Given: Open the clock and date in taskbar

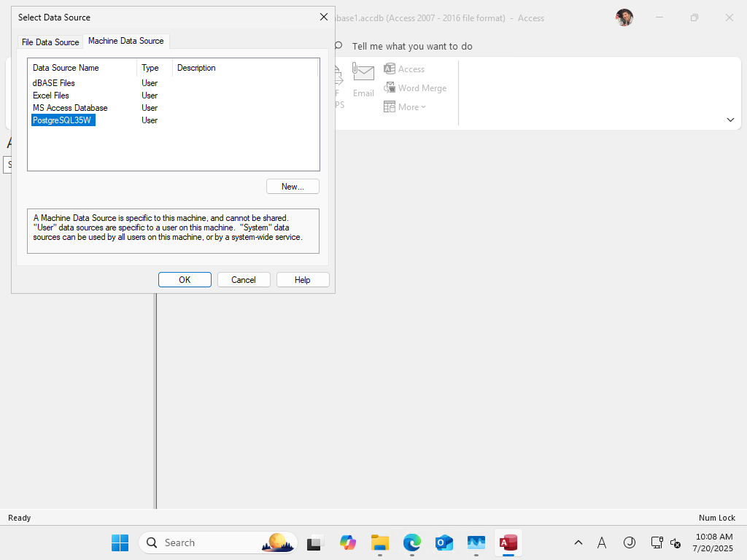Looking at the screenshot, I should 713,542.
